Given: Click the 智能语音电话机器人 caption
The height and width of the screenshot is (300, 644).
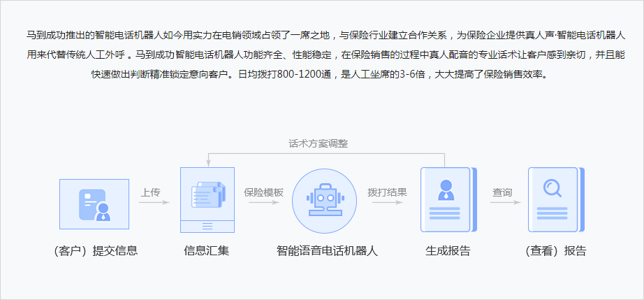Looking at the screenshot, I should [x=327, y=251].
